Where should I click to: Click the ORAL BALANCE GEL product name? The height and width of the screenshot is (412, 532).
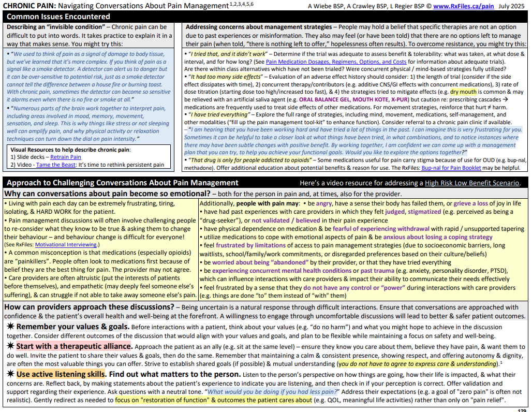coord(323,100)
